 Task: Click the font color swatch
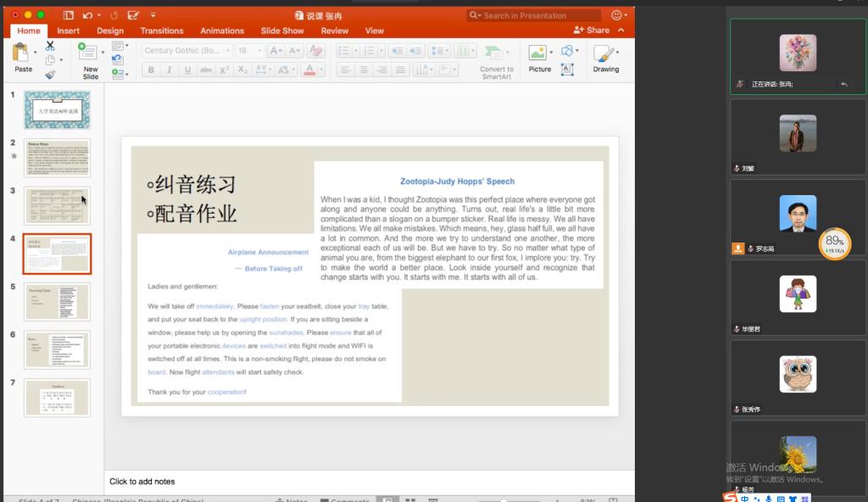click(x=309, y=70)
